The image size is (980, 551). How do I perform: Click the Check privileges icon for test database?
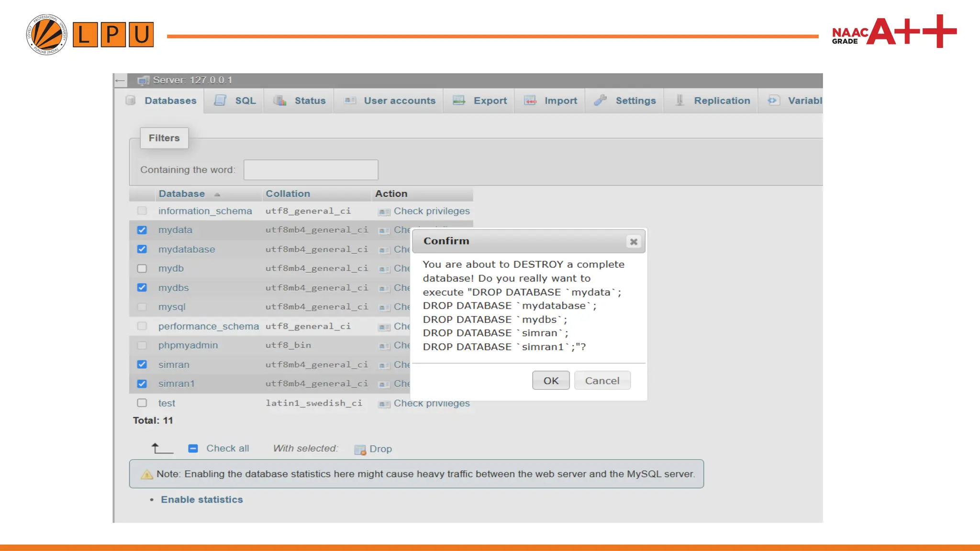(384, 404)
